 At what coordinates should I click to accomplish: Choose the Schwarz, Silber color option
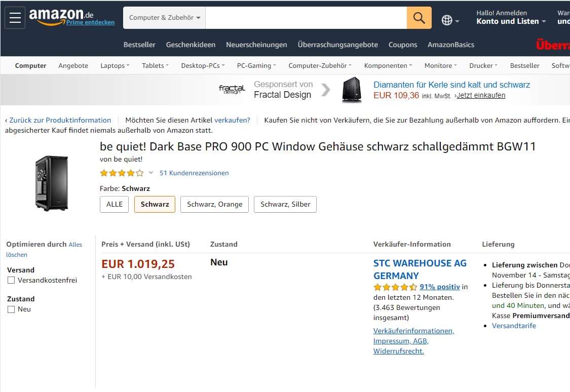tap(285, 204)
